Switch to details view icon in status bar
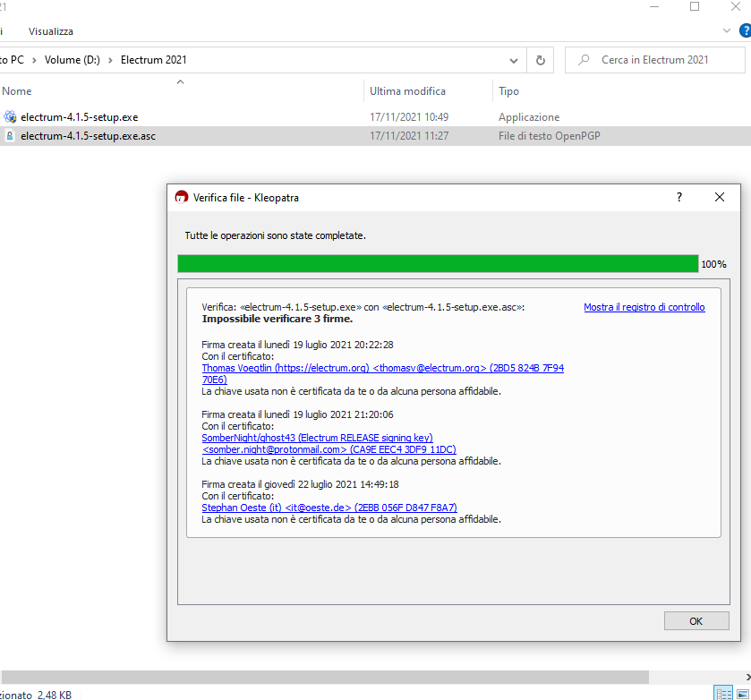 pyautogui.click(x=723, y=694)
